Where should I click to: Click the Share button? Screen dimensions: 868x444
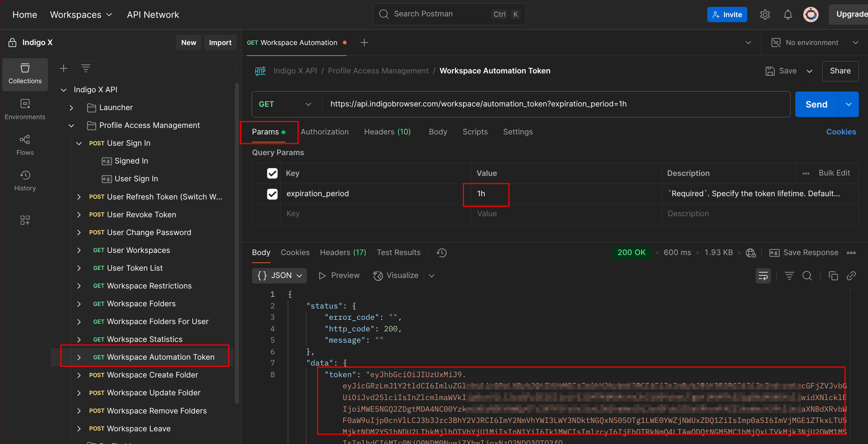[840, 71]
